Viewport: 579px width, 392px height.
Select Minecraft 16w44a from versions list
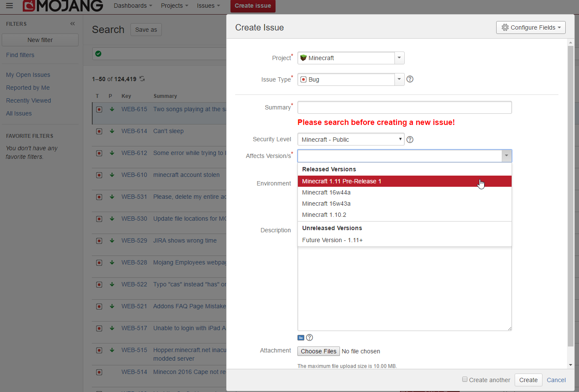(x=326, y=192)
